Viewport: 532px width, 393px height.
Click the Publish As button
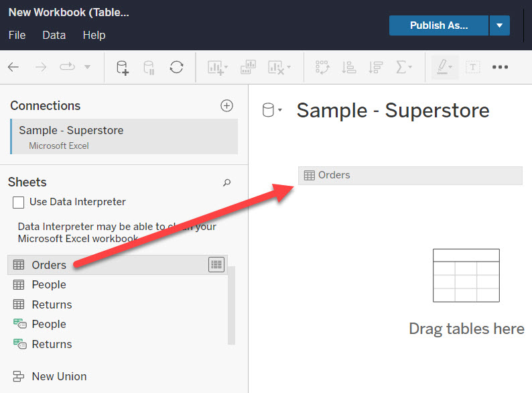click(439, 25)
